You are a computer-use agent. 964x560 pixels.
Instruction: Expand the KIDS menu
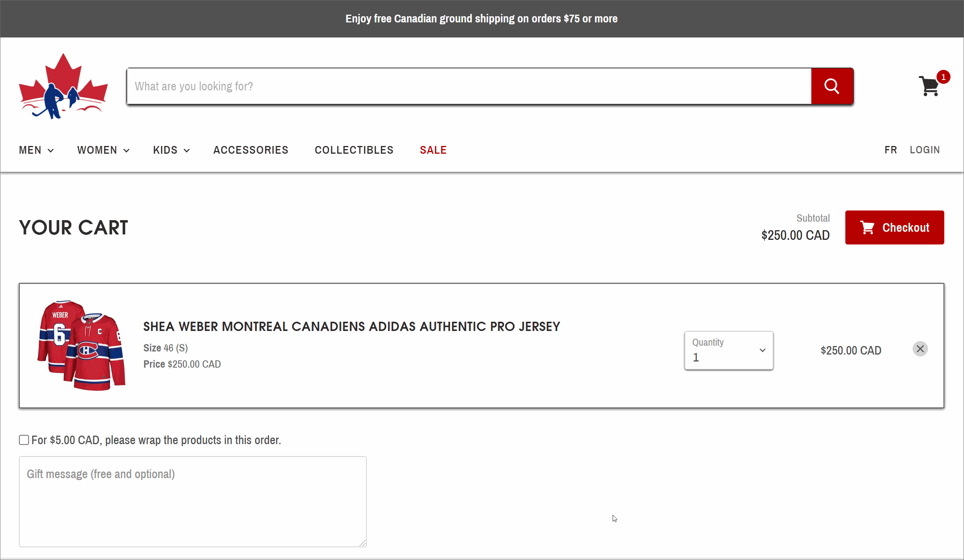coord(171,150)
